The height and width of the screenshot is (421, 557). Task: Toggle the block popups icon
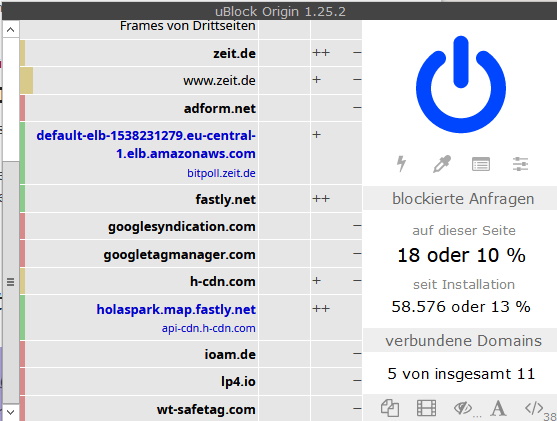coord(390,408)
